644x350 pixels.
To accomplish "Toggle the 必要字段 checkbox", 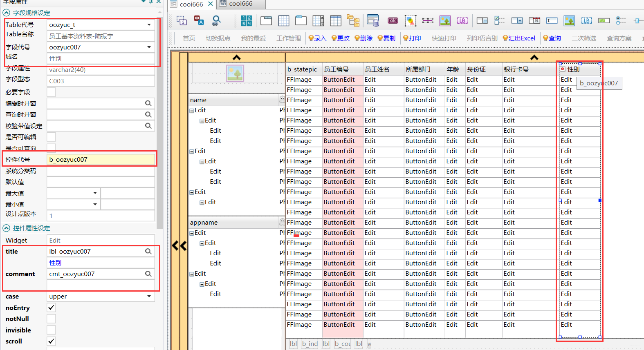I will click(x=51, y=92).
